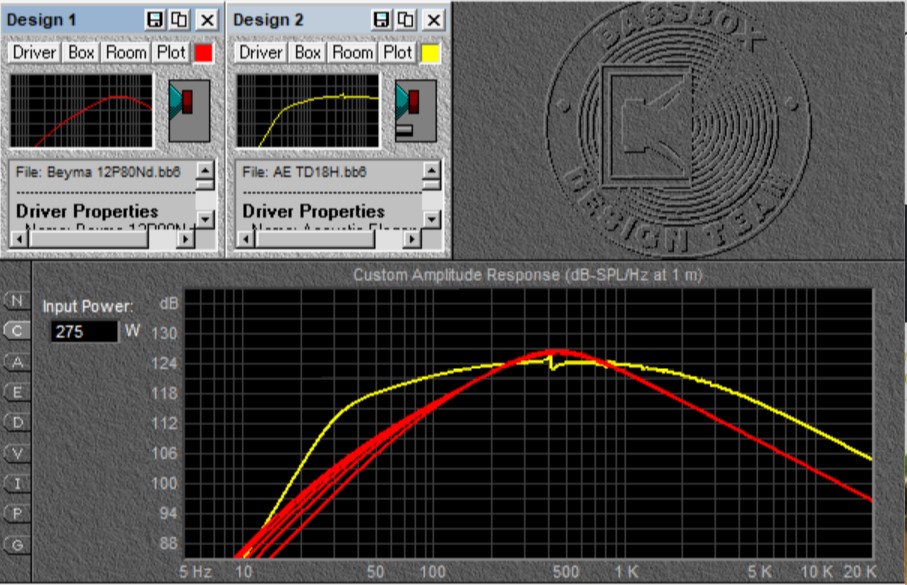This screenshot has width=907, height=585.
Task: Open the Driver button in Design 1
Action: pyautogui.click(x=34, y=53)
